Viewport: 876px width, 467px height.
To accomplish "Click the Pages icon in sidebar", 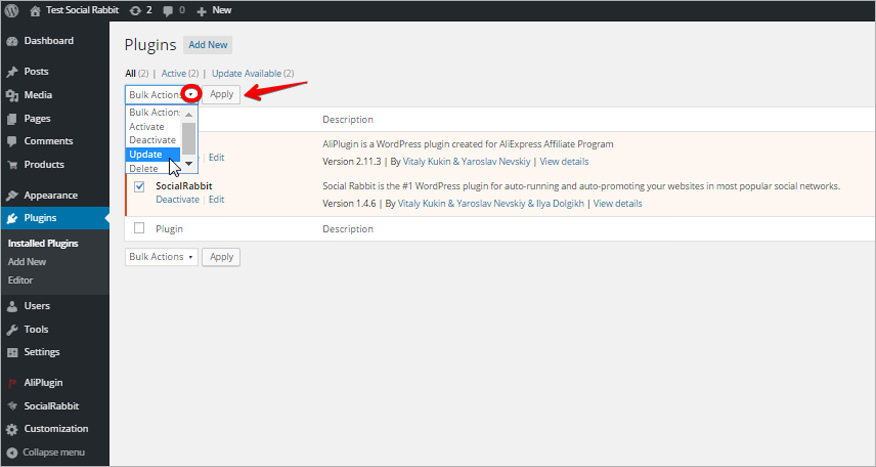I will [x=12, y=119].
